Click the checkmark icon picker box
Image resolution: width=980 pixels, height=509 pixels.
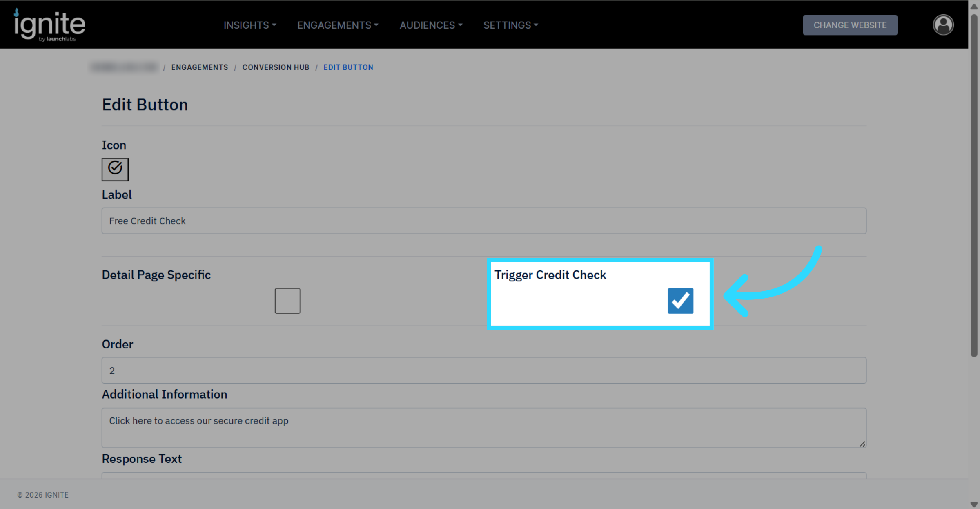pos(115,169)
